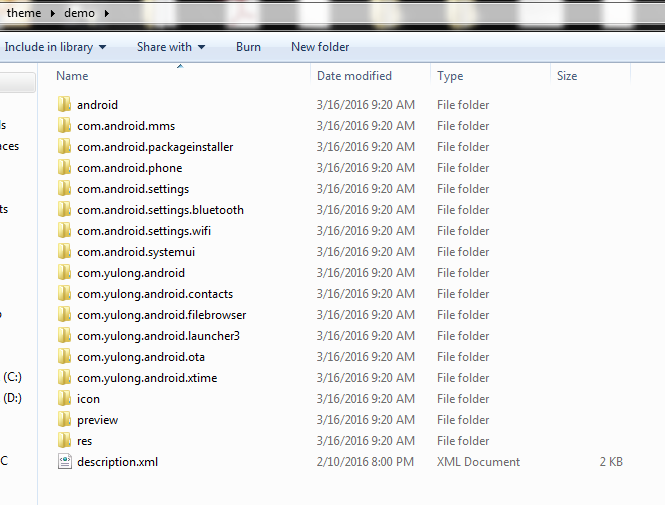Expand arrow after theme in address bar
The width and height of the screenshot is (665, 505).
(x=53, y=14)
